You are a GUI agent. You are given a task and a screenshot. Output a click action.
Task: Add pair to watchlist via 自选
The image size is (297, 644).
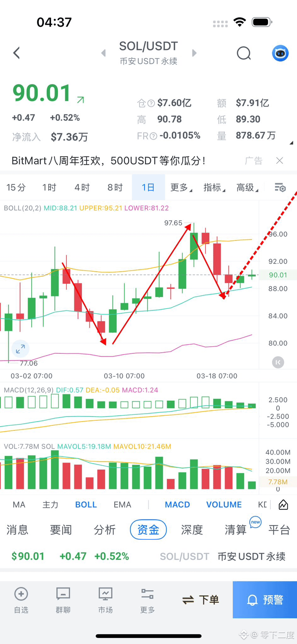point(21,600)
